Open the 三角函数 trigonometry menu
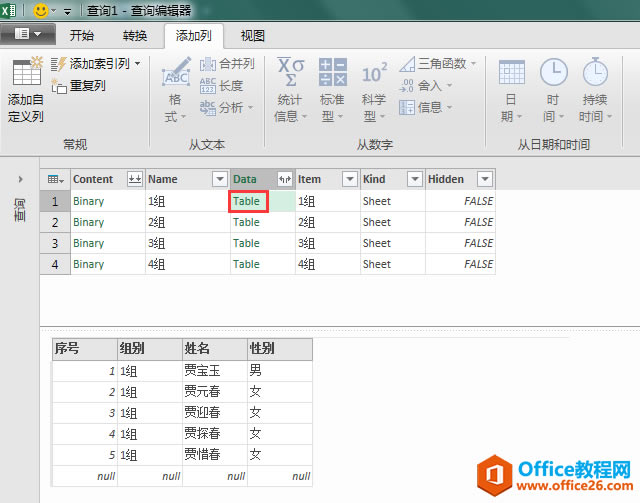640x503 pixels. 438,64
